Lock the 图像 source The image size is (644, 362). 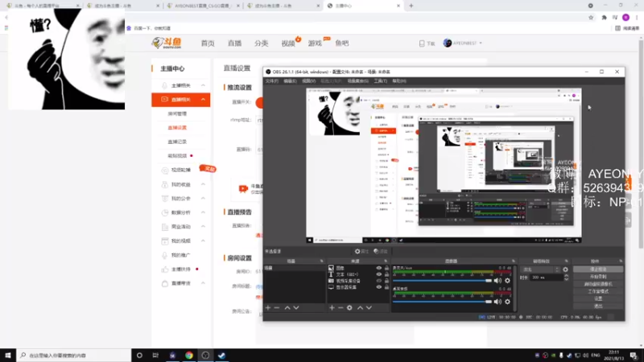tap(386, 268)
